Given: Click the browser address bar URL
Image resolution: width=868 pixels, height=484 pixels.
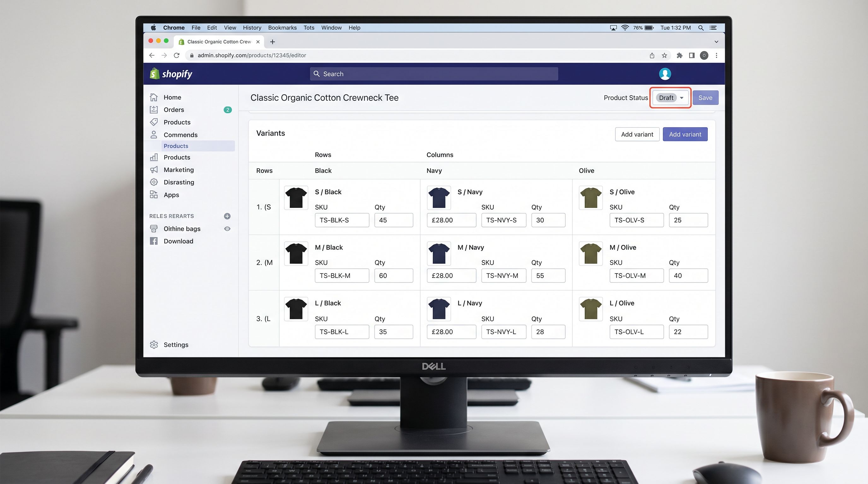Looking at the screenshot, I should tap(251, 55).
